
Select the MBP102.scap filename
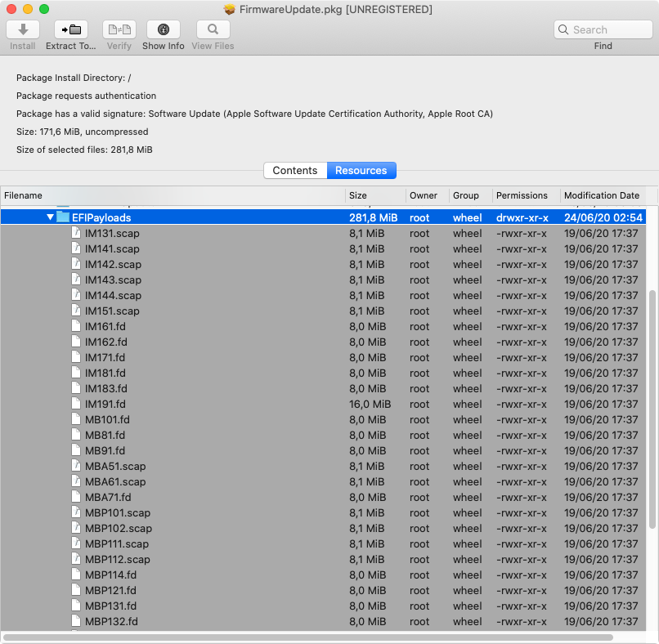coord(119,528)
